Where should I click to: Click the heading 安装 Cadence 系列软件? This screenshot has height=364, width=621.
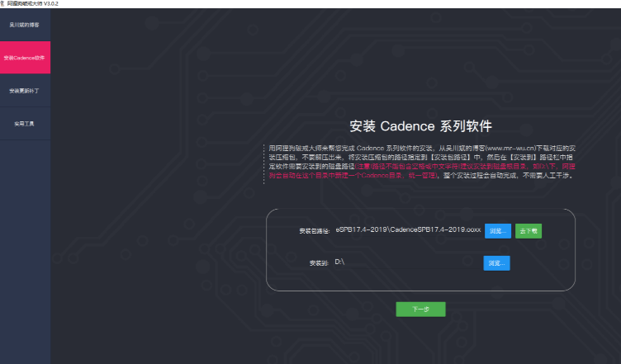[420, 126]
